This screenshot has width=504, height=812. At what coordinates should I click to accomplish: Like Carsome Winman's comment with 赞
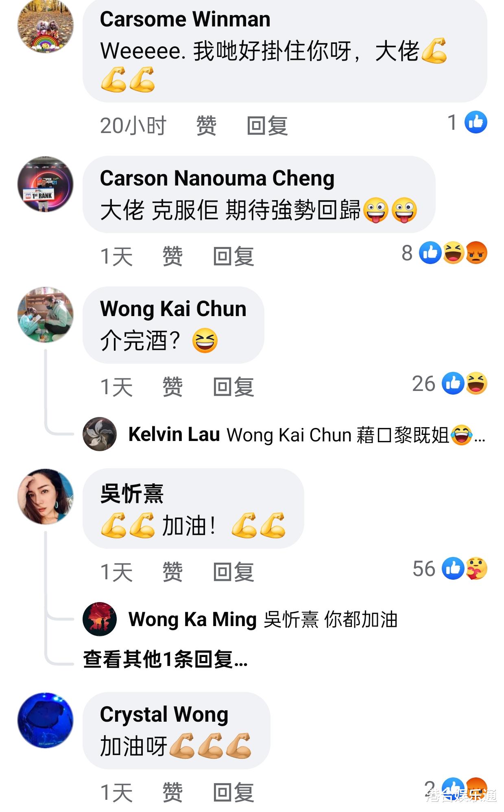tap(206, 125)
